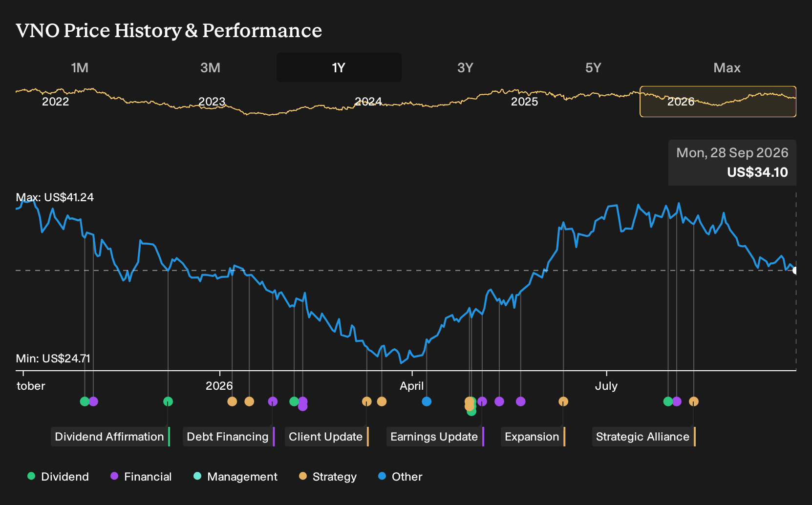The height and width of the screenshot is (505, 812).
Task: Click the Min: US$24.71 label
Action: [x=53, y=358]
